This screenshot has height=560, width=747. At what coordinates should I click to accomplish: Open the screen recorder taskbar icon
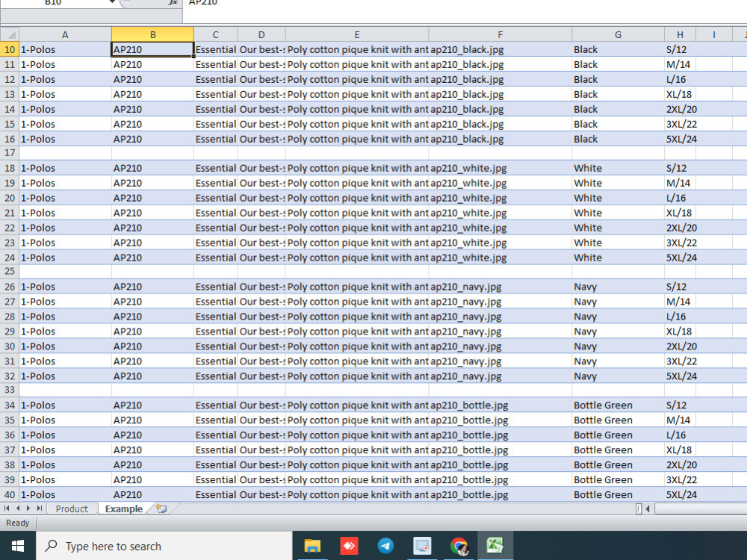pyautogui.click(x=422, y=546)
